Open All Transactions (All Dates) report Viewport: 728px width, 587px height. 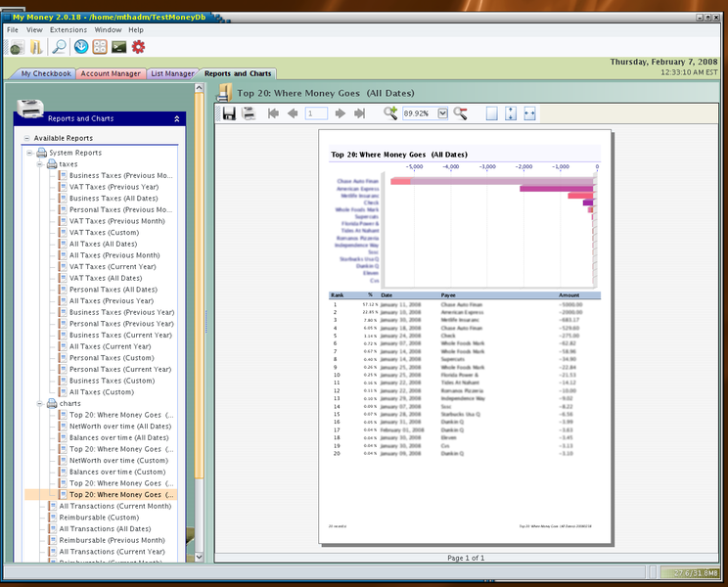105,528
